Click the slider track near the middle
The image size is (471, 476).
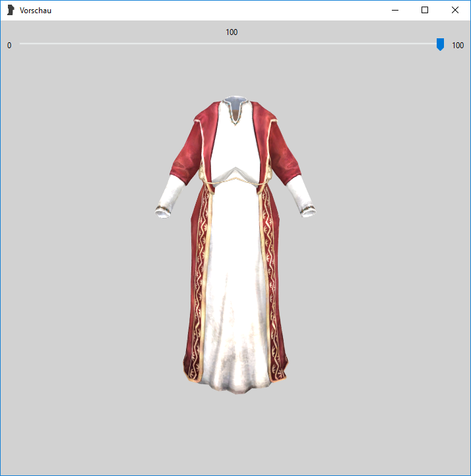tap(232, 44)
